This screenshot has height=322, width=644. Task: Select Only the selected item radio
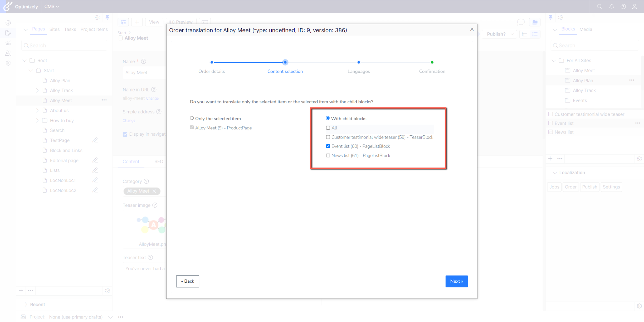click(x=192, y=118)
